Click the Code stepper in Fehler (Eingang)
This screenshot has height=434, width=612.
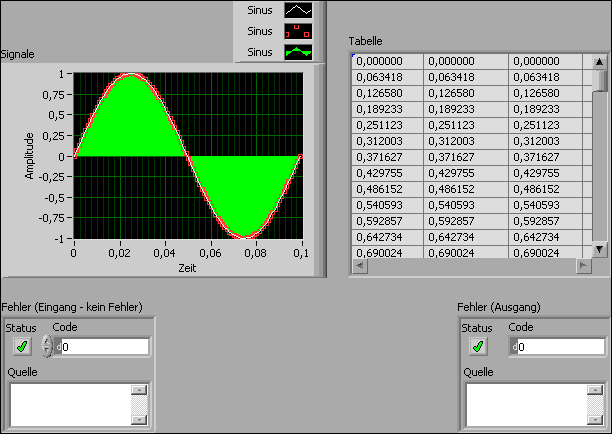pyautogui.click(x=47, y=346)
